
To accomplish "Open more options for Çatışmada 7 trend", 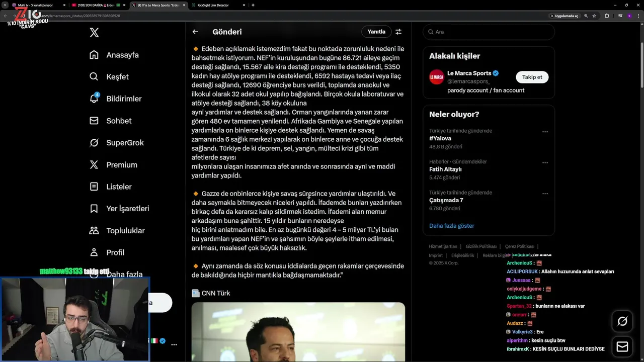I will pos(545,194).
